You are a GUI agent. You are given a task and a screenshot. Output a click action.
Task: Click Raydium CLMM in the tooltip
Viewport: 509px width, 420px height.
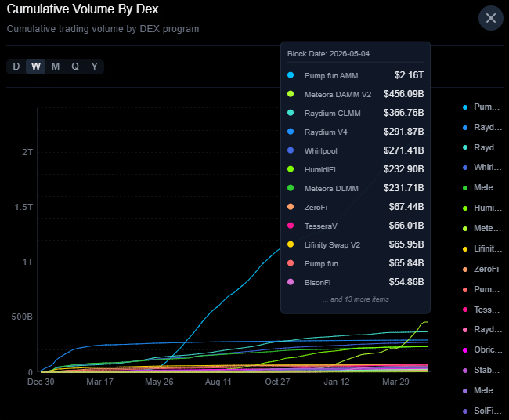pos(332,114)
